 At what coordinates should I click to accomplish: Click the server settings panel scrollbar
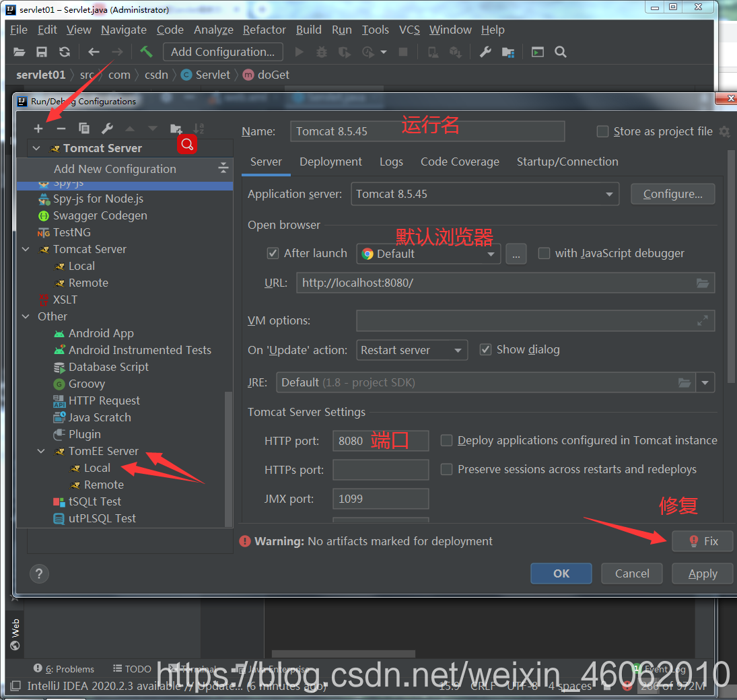click(x=731, y=266)
